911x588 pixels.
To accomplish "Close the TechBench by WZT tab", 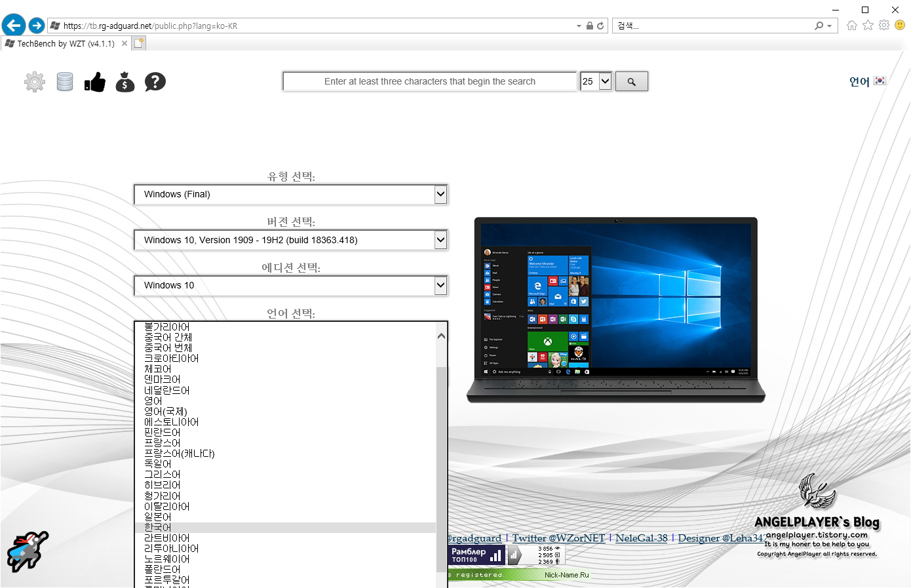I will point(125,43).
